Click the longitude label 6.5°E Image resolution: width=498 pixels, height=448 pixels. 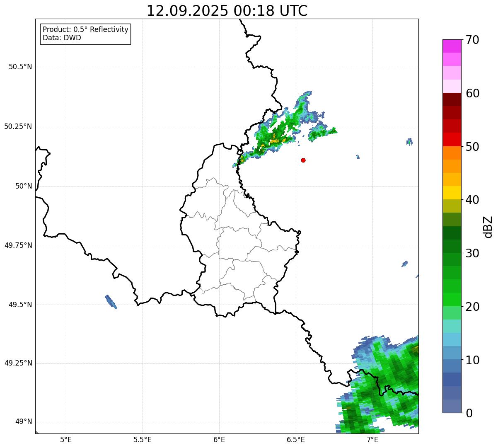tap(296, 440)
